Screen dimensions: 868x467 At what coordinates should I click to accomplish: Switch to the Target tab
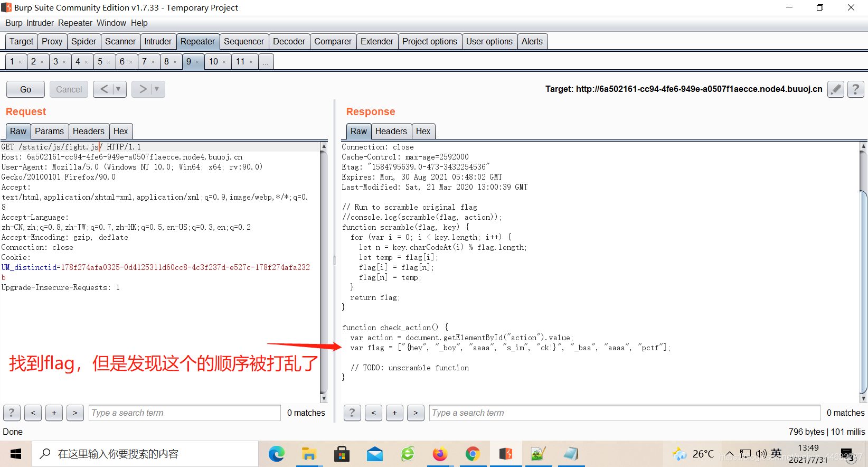21,41
